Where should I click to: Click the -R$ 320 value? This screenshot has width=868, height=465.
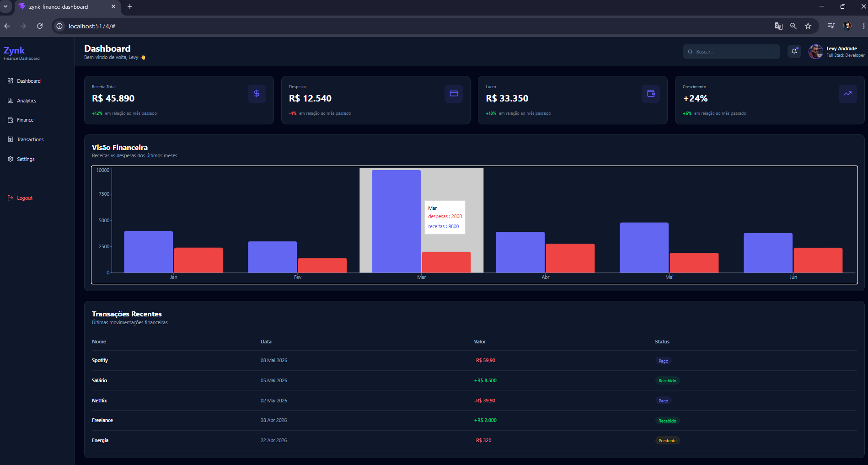[483, 440]
